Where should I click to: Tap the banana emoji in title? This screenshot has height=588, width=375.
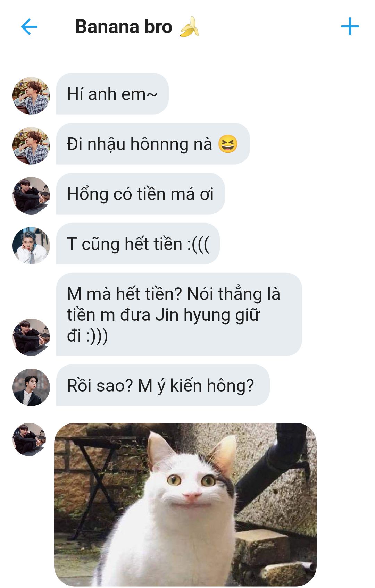click(x=189, y=27)
